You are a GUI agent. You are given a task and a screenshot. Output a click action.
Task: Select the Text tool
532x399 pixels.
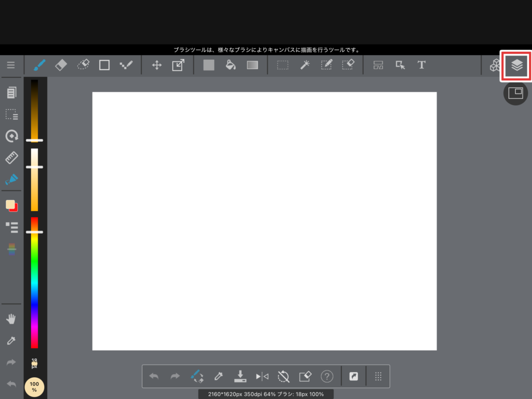[421, 65]
